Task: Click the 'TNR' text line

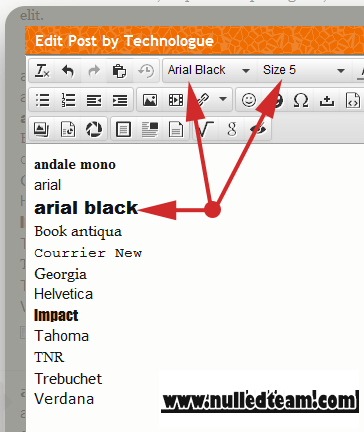Action: (x=49, y=357)
